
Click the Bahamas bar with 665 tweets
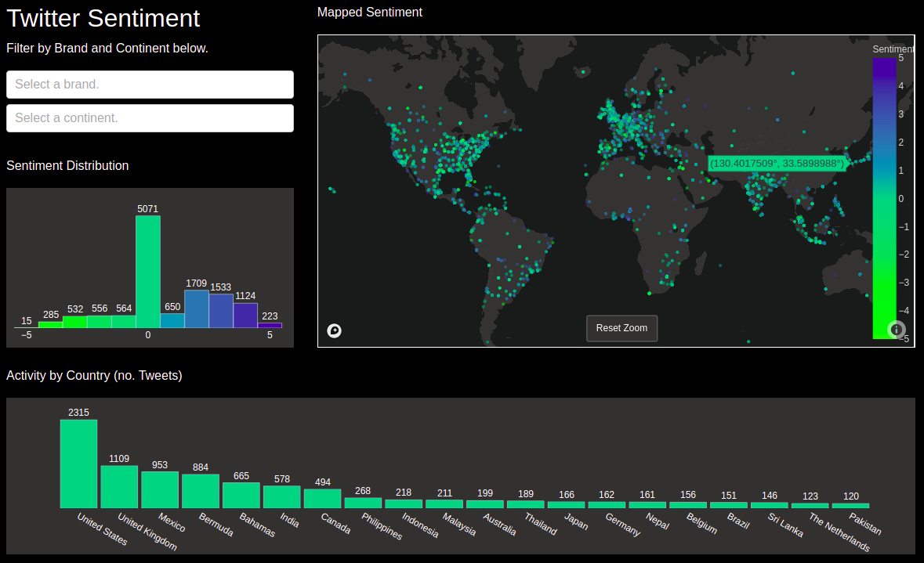pyautogui.click(x=241, y=496)
